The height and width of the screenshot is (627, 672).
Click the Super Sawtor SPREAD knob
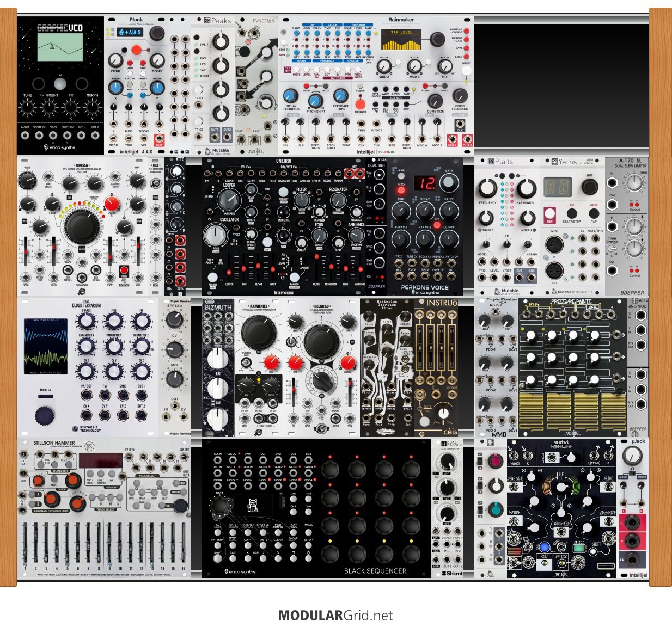pos(174,321)
